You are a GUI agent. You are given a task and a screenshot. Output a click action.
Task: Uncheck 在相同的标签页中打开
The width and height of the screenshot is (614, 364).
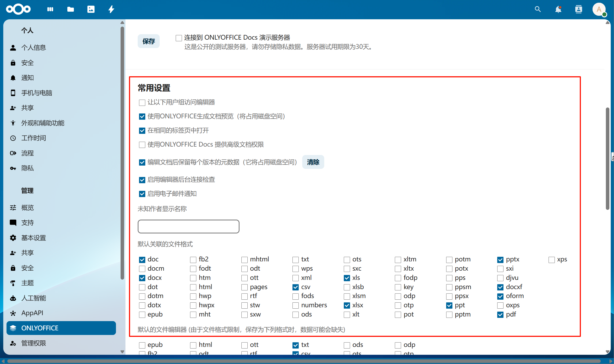[x=142, y=131]
